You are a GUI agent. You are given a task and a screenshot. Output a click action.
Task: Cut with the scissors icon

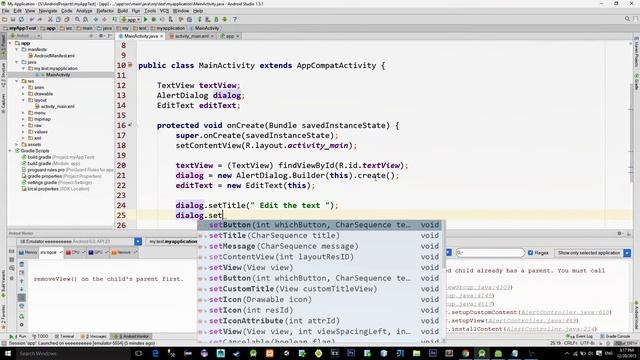[50, 19]
